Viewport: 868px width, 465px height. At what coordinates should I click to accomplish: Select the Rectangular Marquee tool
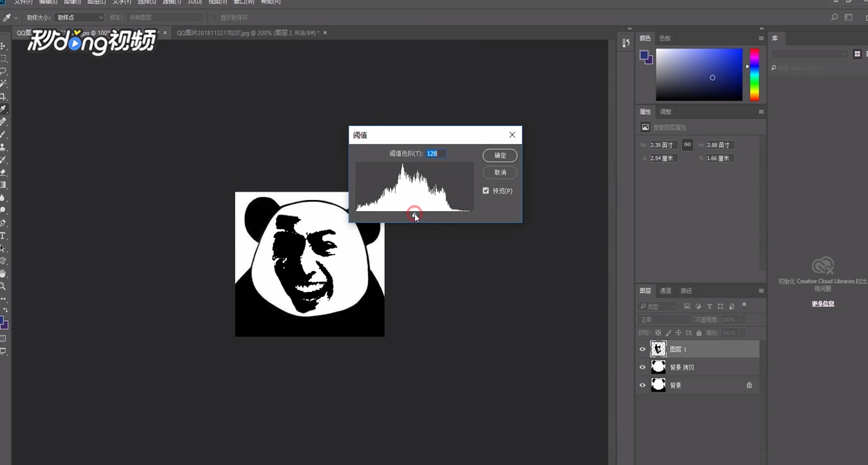pos(3,59)
